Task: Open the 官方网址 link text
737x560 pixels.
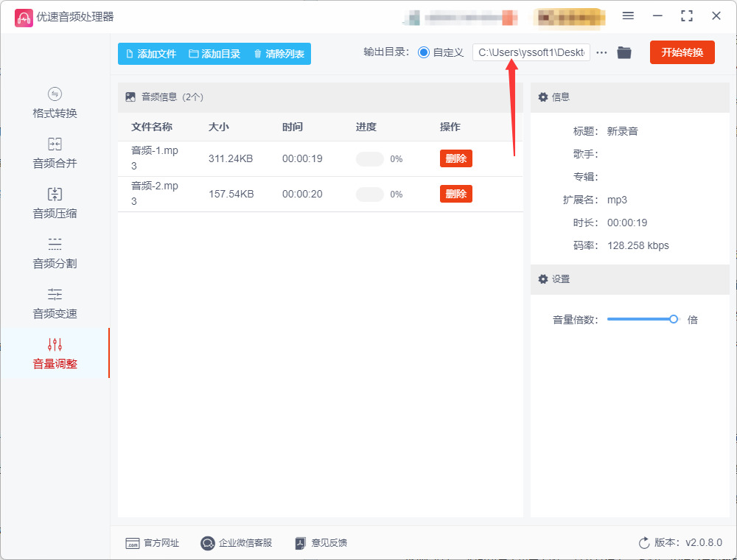Action: pyautogui.click(x=161, y=543)
